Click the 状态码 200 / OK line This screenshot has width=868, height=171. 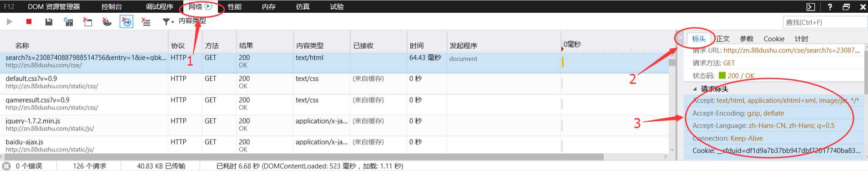point(723,76)
